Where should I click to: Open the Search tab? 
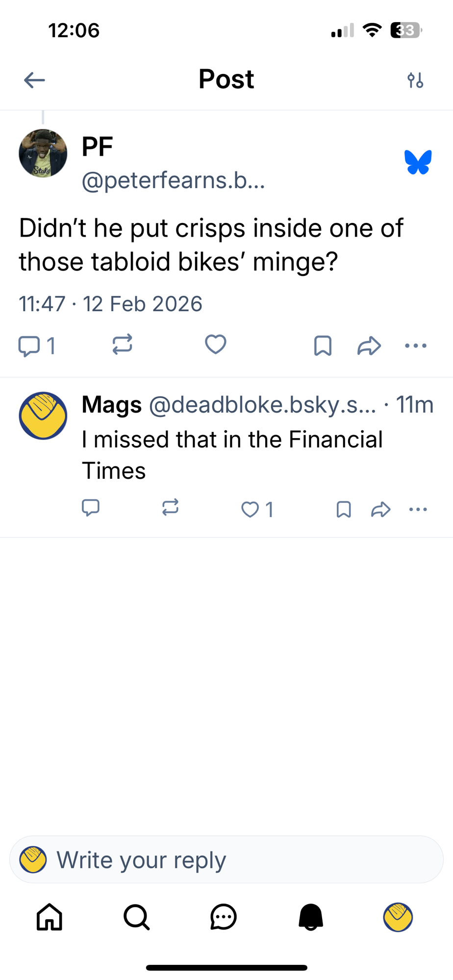136,917
